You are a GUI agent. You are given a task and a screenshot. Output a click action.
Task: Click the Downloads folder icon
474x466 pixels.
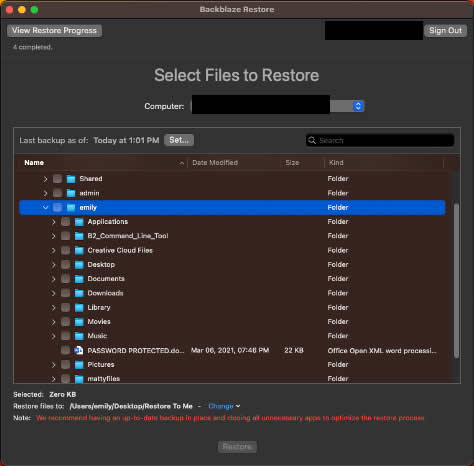pyautogui.click(x=79, y=293)
